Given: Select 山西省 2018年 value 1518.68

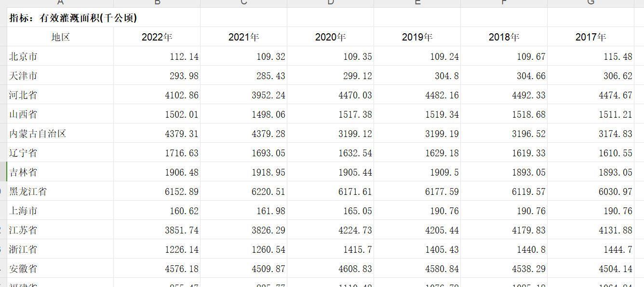Looking at the screenshot, I should point(529,115).
